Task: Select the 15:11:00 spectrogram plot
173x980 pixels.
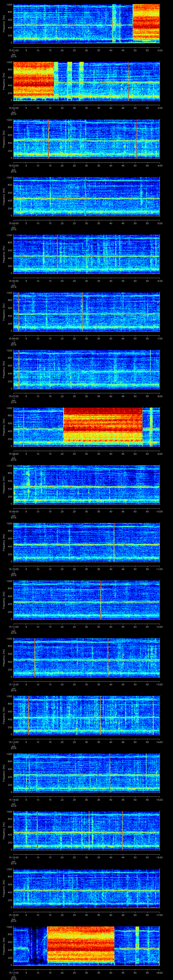Action: click(87, 600)
